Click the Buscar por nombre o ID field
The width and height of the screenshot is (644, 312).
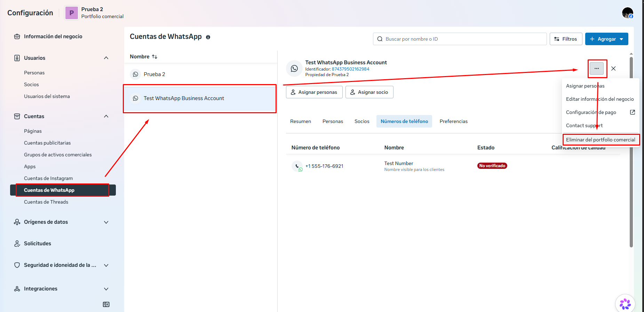pyautogui.click(x=460, y=39)
